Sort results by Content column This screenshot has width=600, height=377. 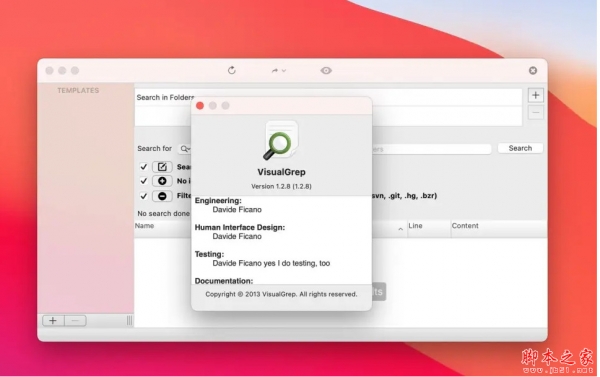point(465,226)
